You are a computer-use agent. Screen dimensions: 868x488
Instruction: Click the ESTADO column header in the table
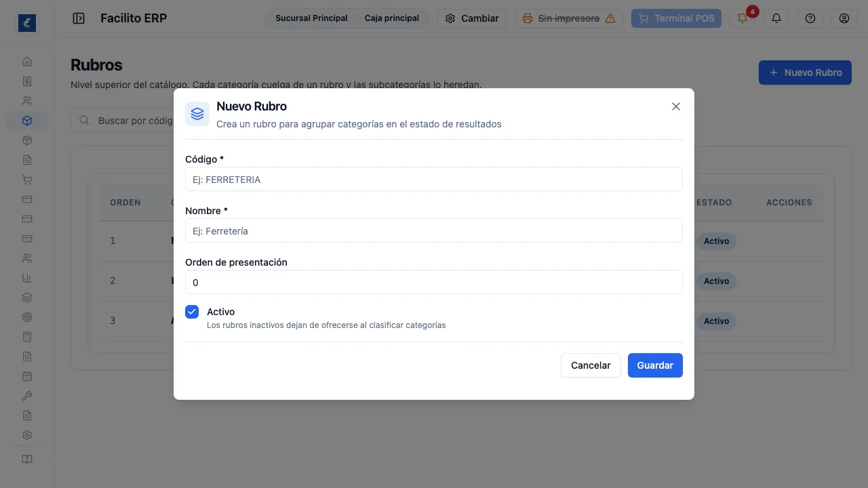point(714,203)
